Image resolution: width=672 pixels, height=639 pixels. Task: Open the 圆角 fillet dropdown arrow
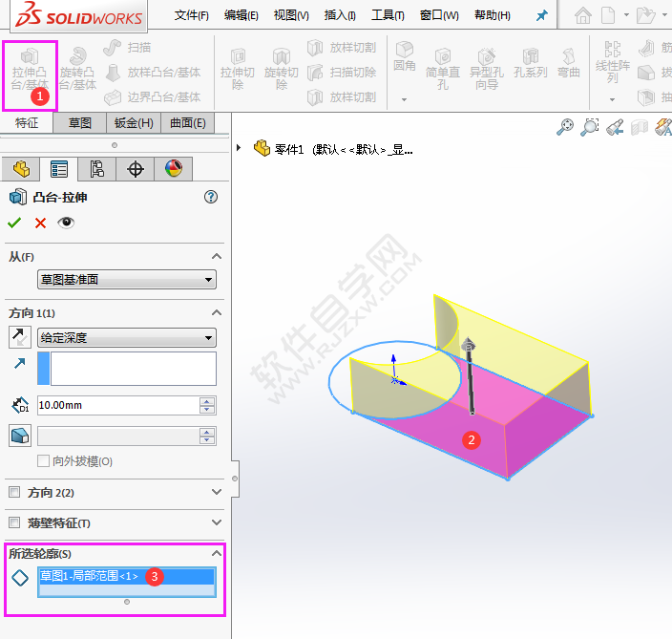(x=404, y=99)
